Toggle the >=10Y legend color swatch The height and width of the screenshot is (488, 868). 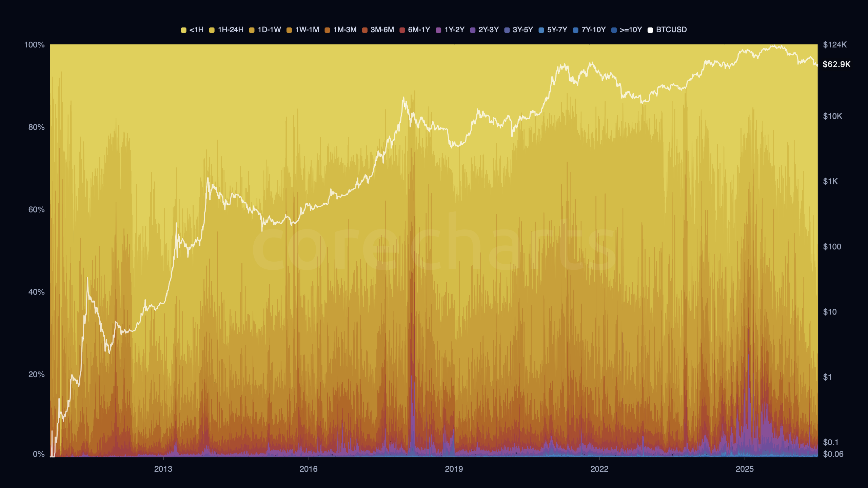(614, 30)
